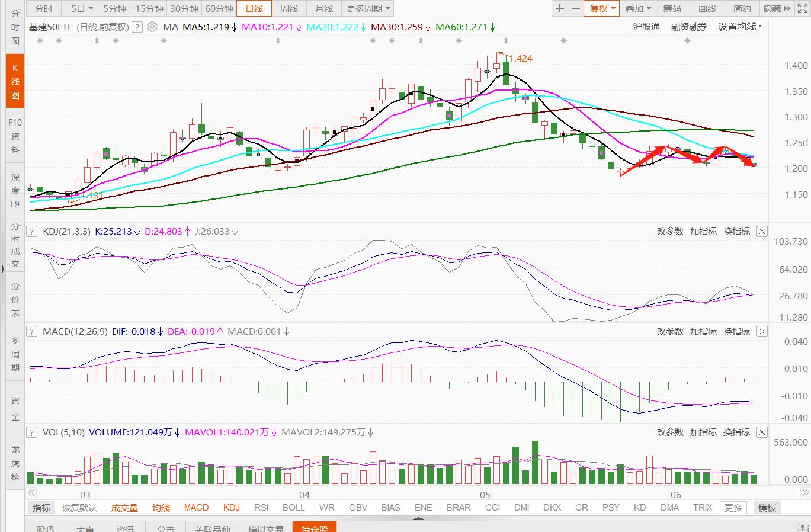Screen dimensions: 811x532
Task: Open the 设置均线 dropdown
Action: [740, 27]
